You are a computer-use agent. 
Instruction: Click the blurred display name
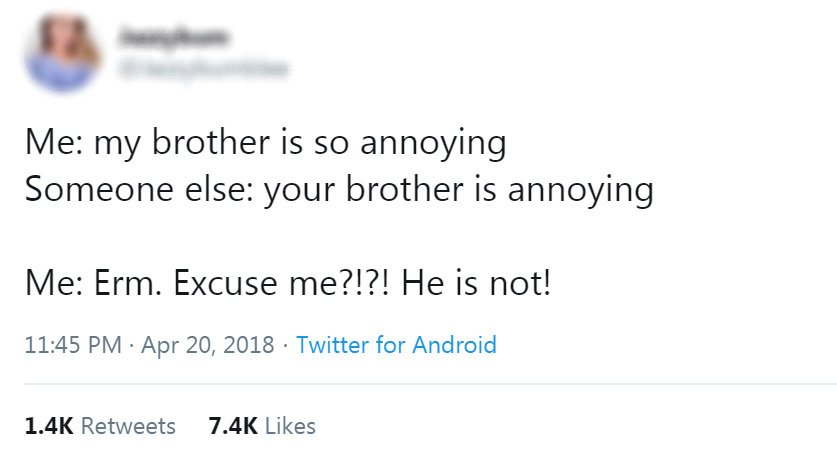[x=174, y=37]
